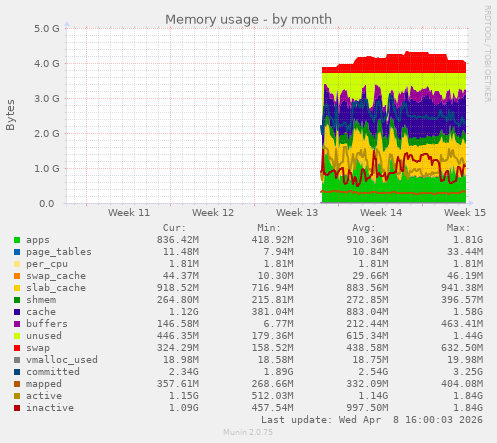The image size is (497, 443).
Task: Click the 'Cur:' column header
Action: (174, 228)
